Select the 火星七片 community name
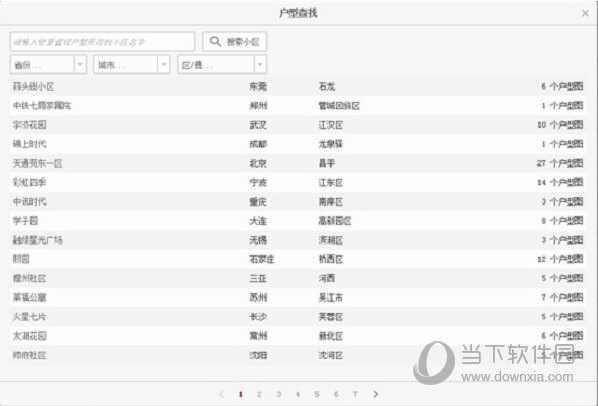Viewport: 598px width, 406px height. tap(29, 316)
